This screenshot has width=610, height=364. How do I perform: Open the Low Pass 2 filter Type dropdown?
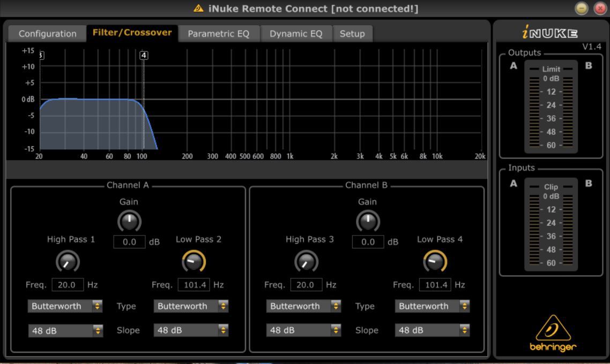(x=191, y=306)
